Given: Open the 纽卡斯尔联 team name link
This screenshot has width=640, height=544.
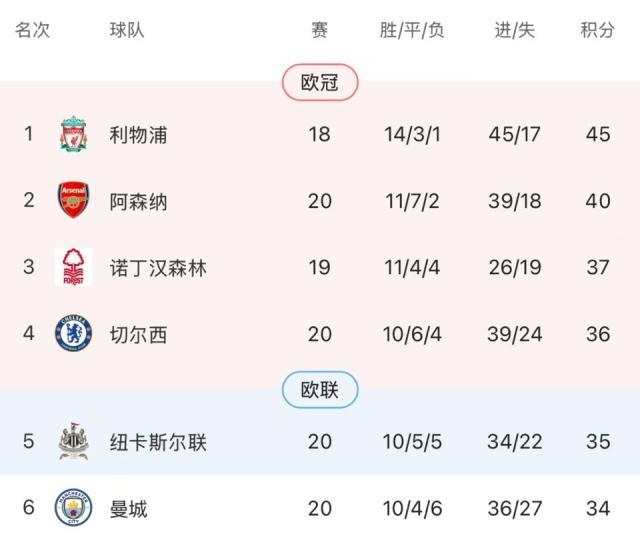Looking at the screenshot, I should coord(158,441).
